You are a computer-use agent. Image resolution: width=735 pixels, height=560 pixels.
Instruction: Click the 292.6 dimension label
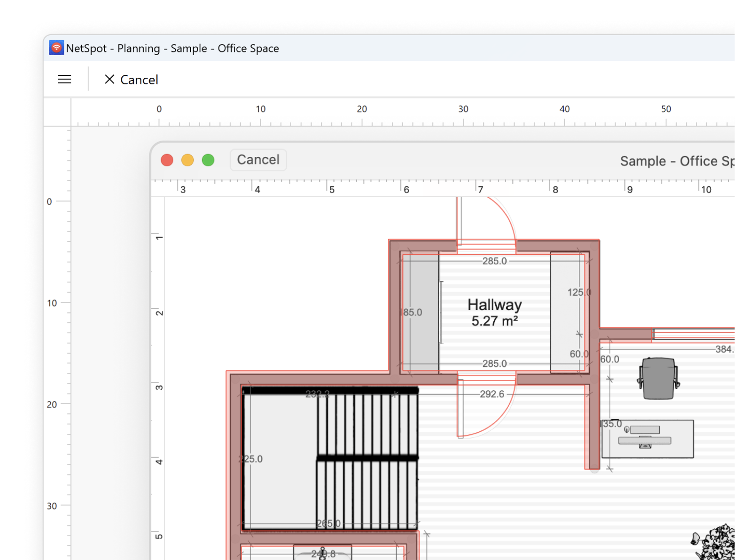point(491,394)
